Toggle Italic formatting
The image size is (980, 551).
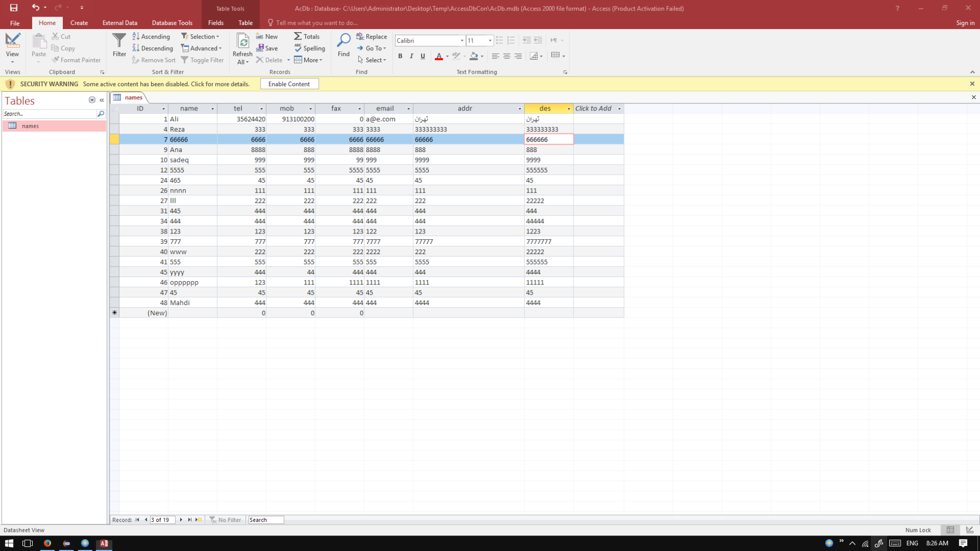(x=412, y=56)
